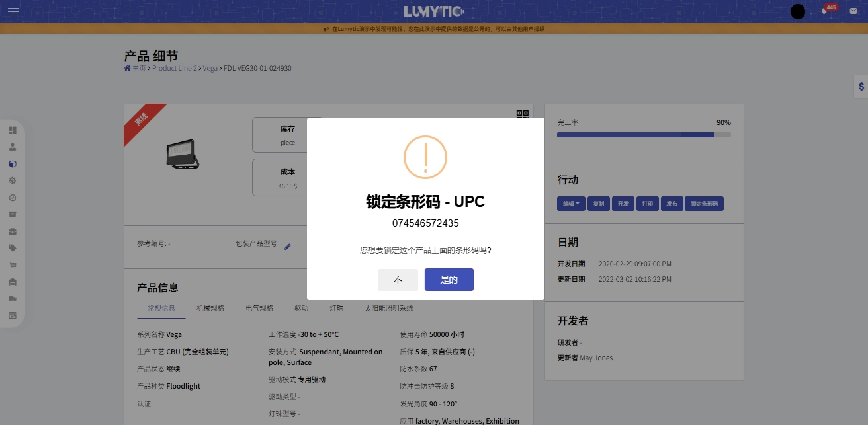Switch to the 电气规格 tab
Screen dimensions: 868x425
(259, 308)
